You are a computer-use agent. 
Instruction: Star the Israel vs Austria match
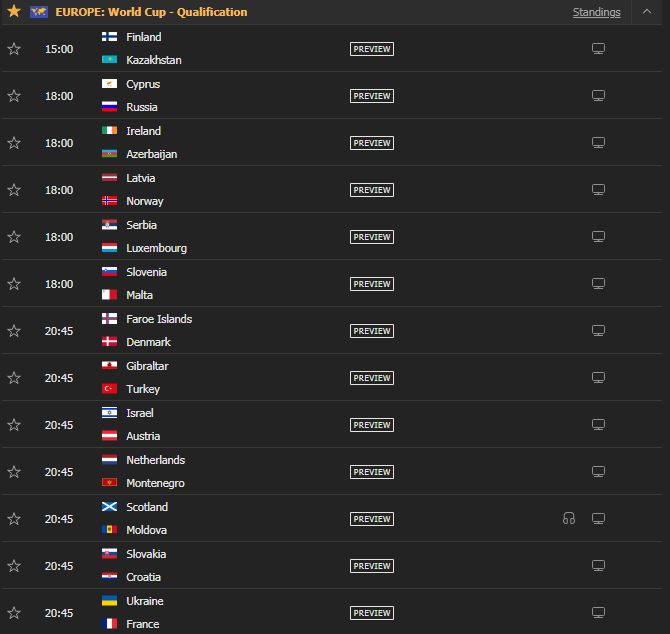[14, 425]
